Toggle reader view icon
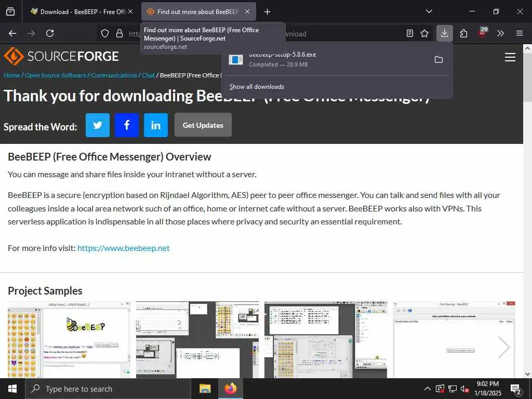Viewport: 532px width, 399px height. pos(410,33)
